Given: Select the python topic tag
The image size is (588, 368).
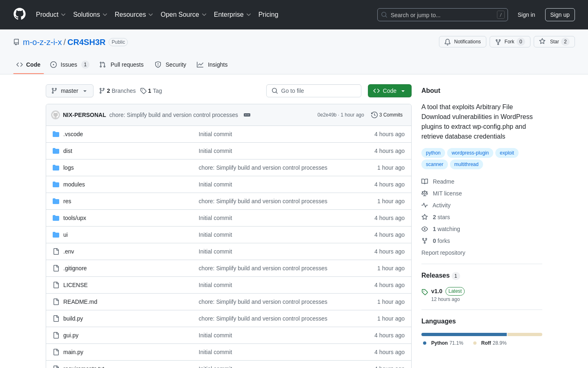Looking at the screenshot, I should 433,153.
